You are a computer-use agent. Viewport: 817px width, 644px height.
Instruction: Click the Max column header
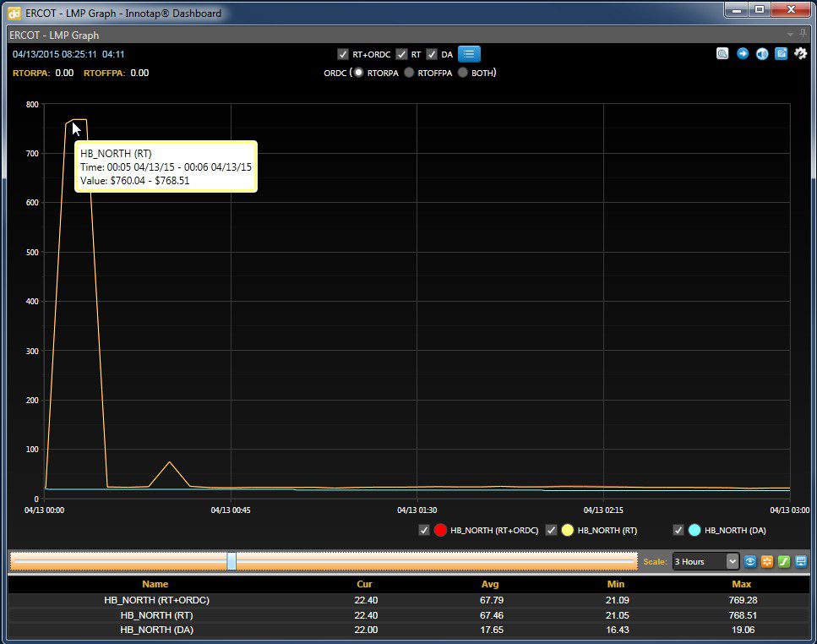pos(742,584)
